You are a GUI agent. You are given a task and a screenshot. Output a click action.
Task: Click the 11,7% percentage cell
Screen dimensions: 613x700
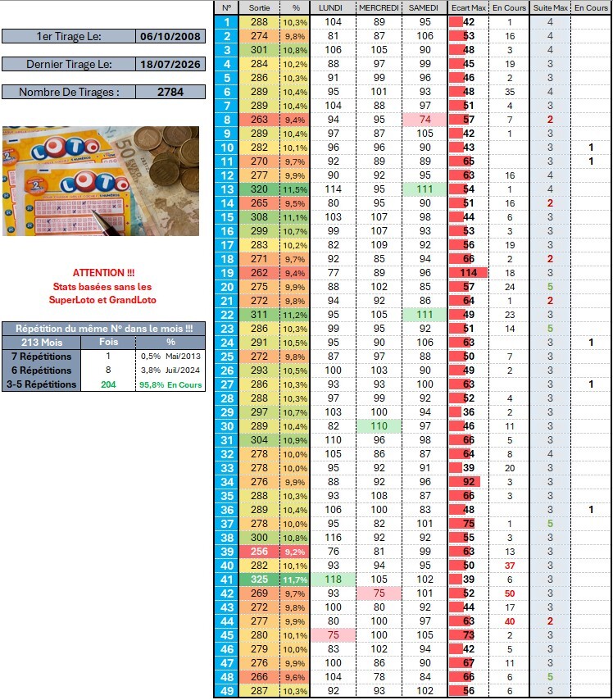tap(295, 580)
